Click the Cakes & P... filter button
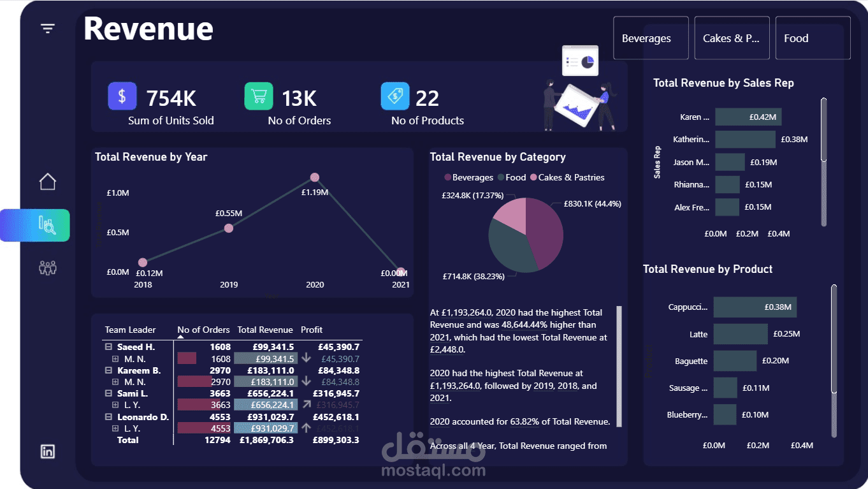 point(732,38)
